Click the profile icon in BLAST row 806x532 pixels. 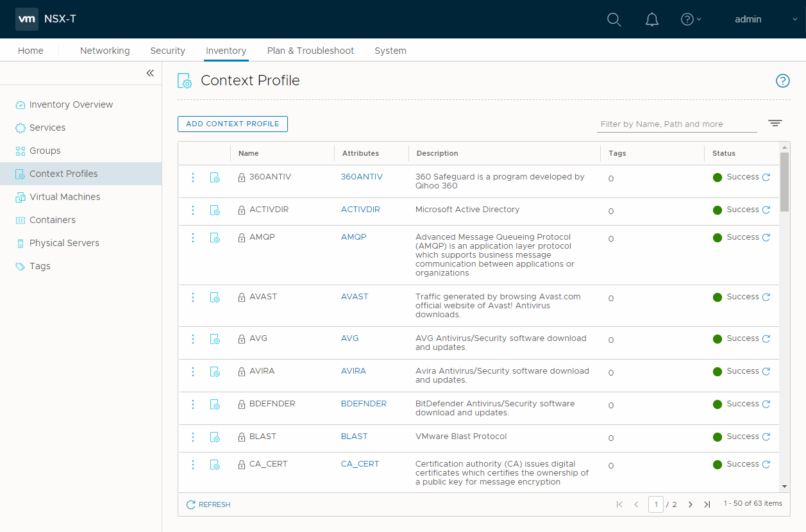(215, 437)
